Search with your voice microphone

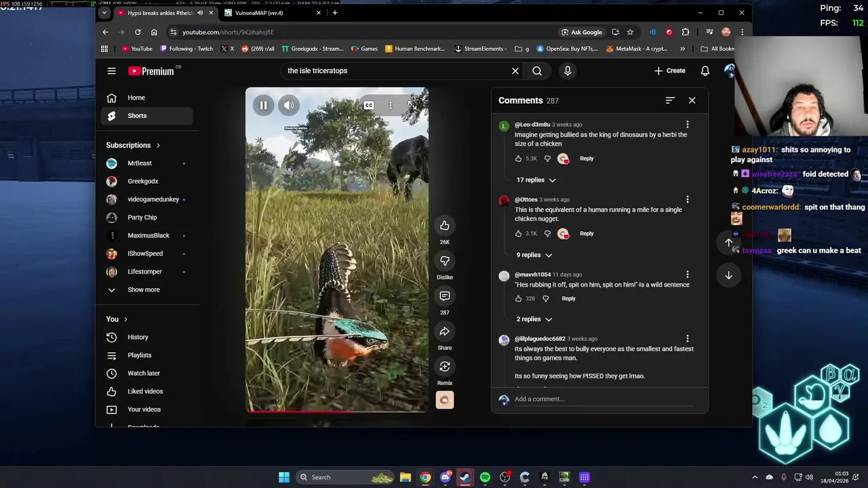tap(568, 70)
